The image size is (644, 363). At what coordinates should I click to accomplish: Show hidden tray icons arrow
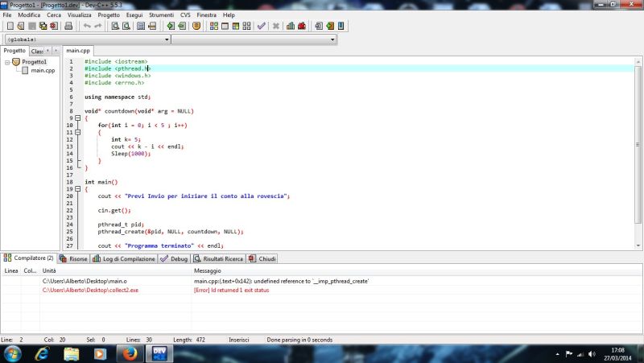(557, 354)
